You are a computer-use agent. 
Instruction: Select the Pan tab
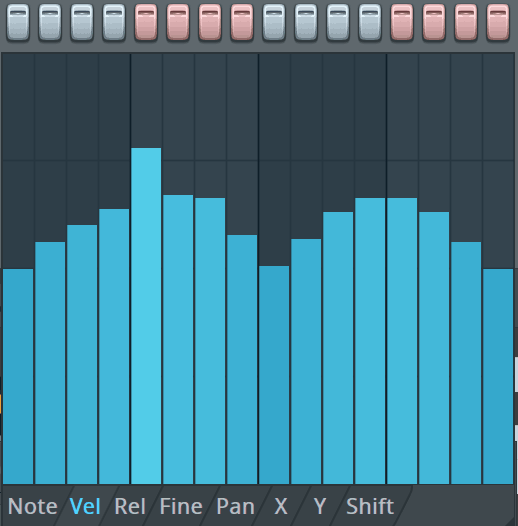click(236, 506)
